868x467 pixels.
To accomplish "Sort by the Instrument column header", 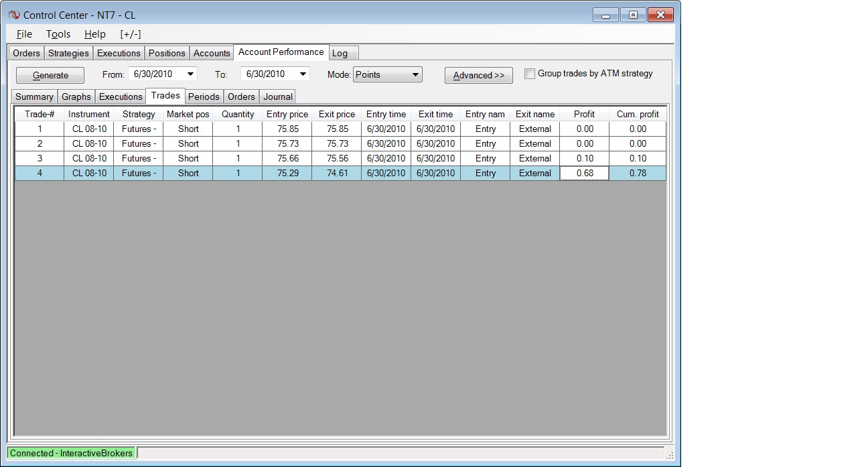I will click(x=89, y=114).
